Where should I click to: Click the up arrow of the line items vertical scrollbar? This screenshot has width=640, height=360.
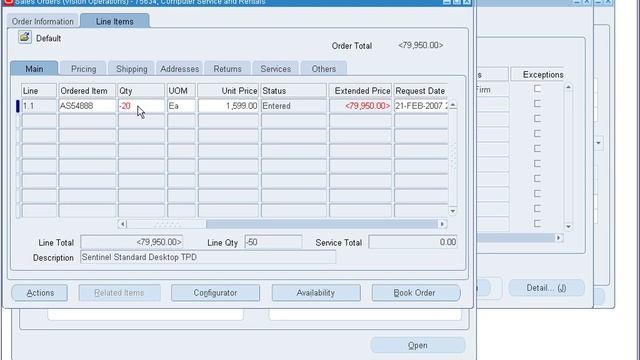click(x=453, y=105)
